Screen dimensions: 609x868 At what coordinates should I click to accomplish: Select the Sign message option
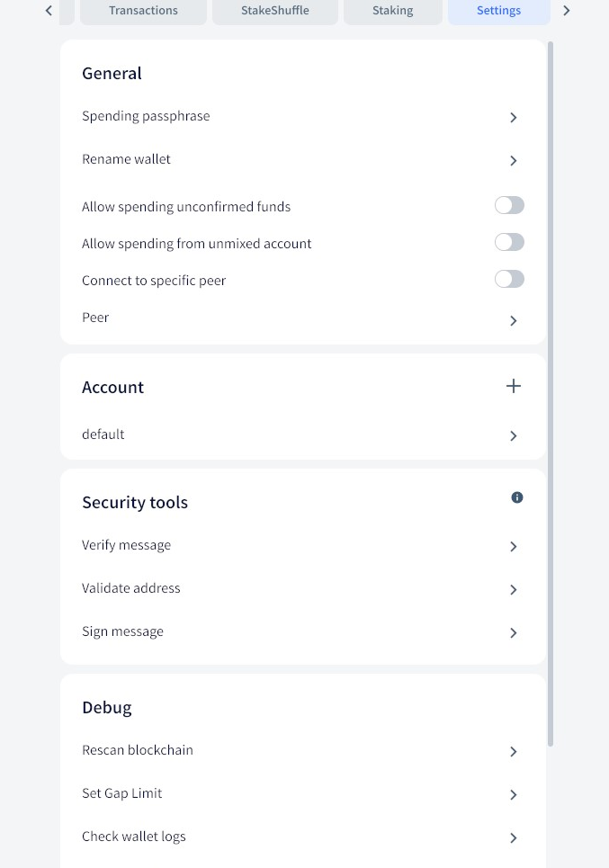pos(122,631)
